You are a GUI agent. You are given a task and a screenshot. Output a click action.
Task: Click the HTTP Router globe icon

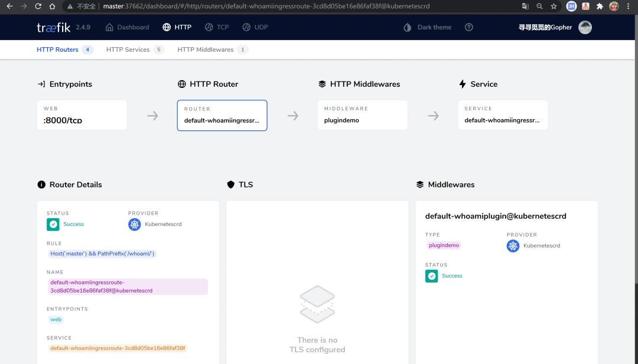(x=182, y=84)
